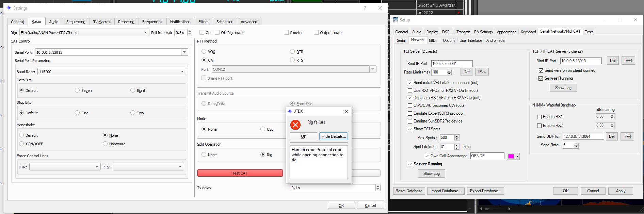The height and width of the screenshot is (214, 644).
Task: Select the VOX PTT method radio button
Action: [x=204, y=52]
